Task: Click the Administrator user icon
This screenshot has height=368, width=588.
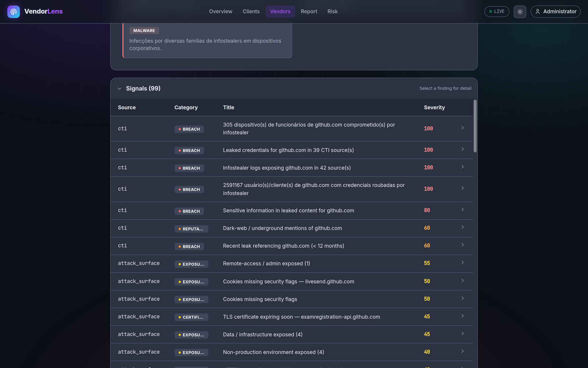Action: [x=538, y=11]
